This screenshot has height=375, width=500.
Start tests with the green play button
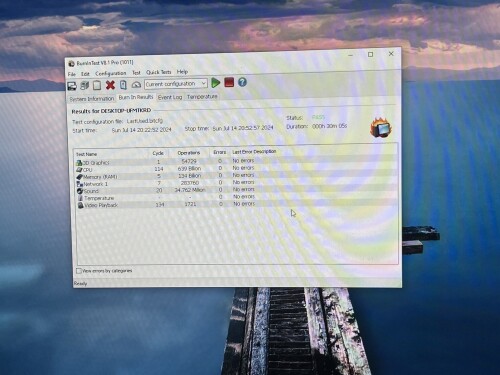coord(216,83)
